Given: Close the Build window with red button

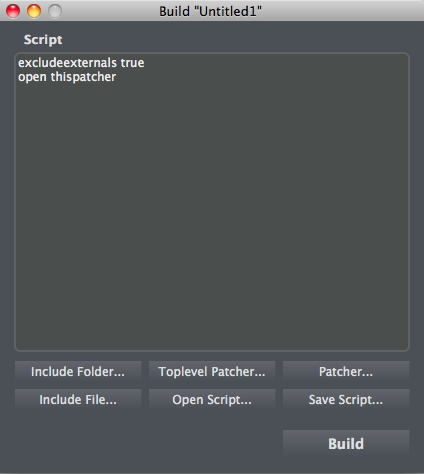Looking at the screenshot, I should pyautogui.click(x=13, y=11).
